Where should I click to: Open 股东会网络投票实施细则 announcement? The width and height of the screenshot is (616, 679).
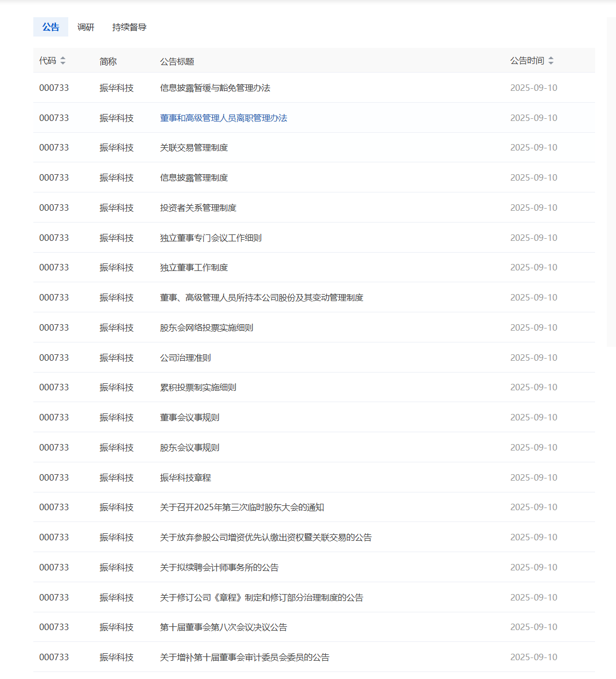point(206,327)
